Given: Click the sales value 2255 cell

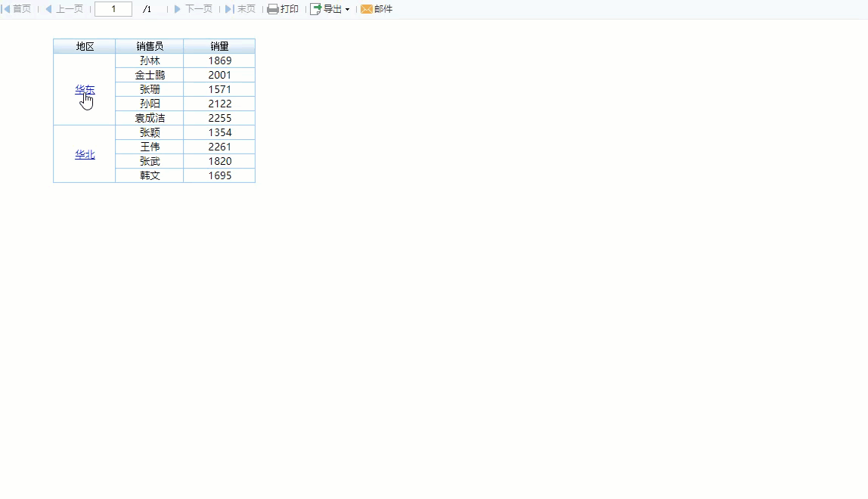Looking at the screenshot, I should click(219, 118).
